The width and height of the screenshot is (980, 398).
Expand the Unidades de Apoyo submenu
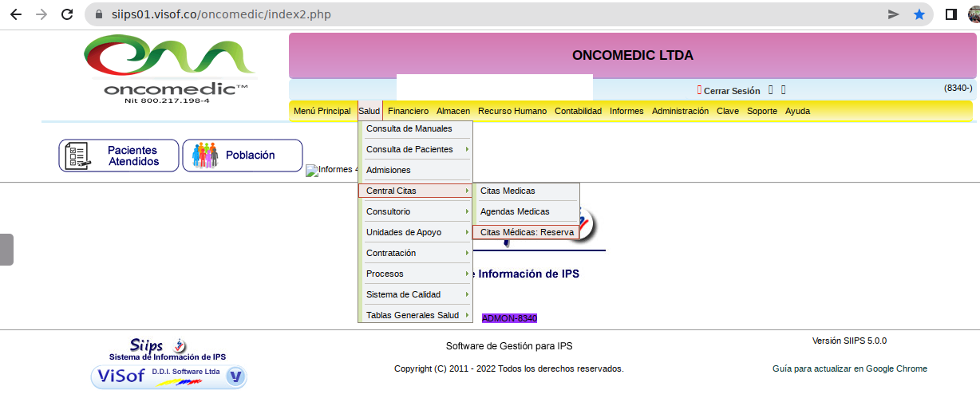coord(415,232)
